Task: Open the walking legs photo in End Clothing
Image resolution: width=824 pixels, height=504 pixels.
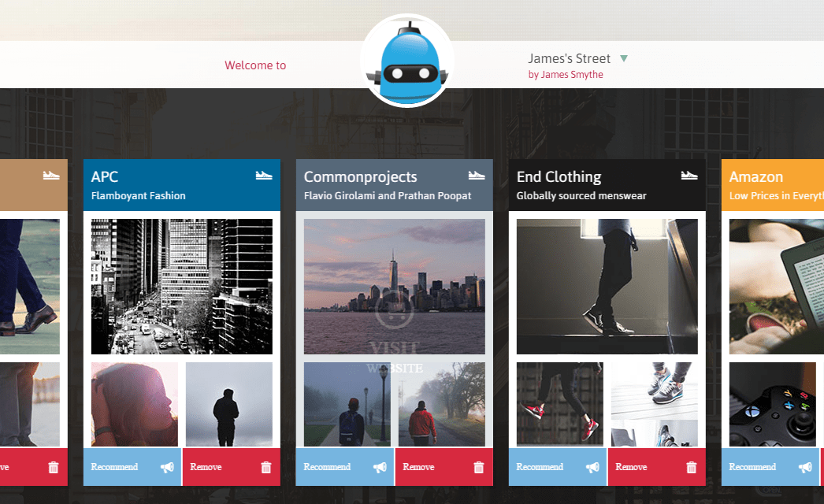Action: coord(607,287)
